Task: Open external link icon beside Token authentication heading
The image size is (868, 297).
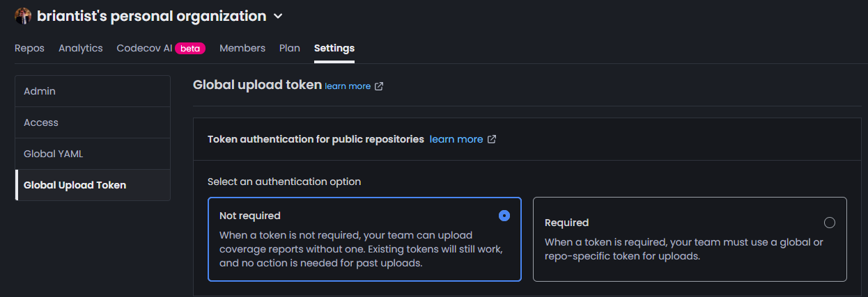Action: [x=492, y=139]
